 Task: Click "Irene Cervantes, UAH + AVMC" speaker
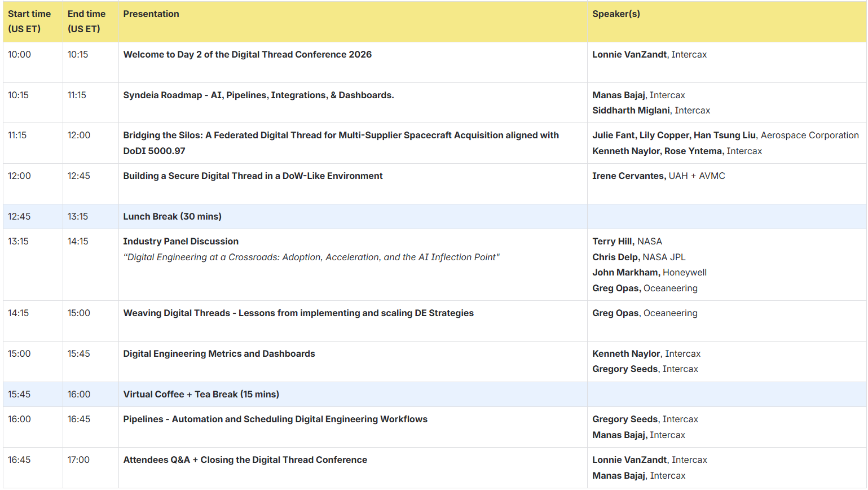659,176
